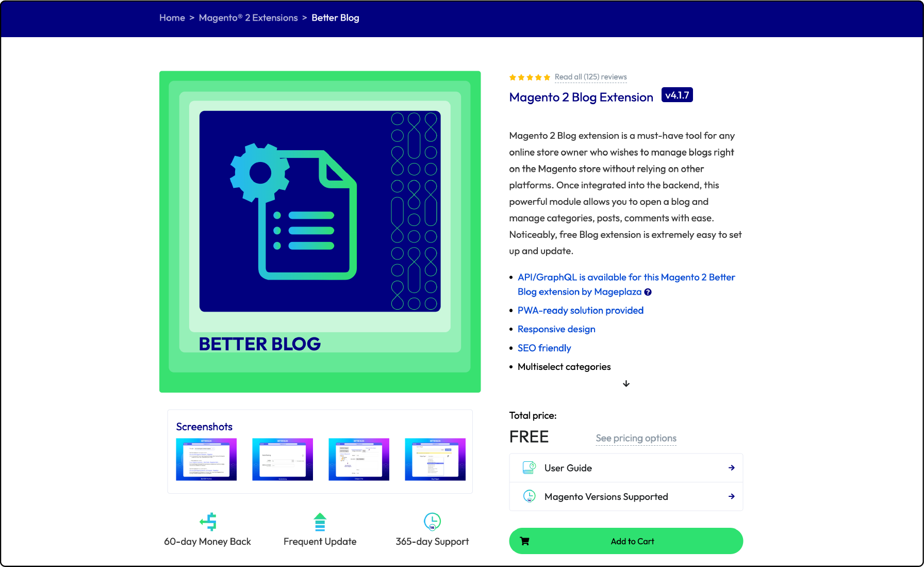Click the Better Blog breadcrumb

point(335,18)
